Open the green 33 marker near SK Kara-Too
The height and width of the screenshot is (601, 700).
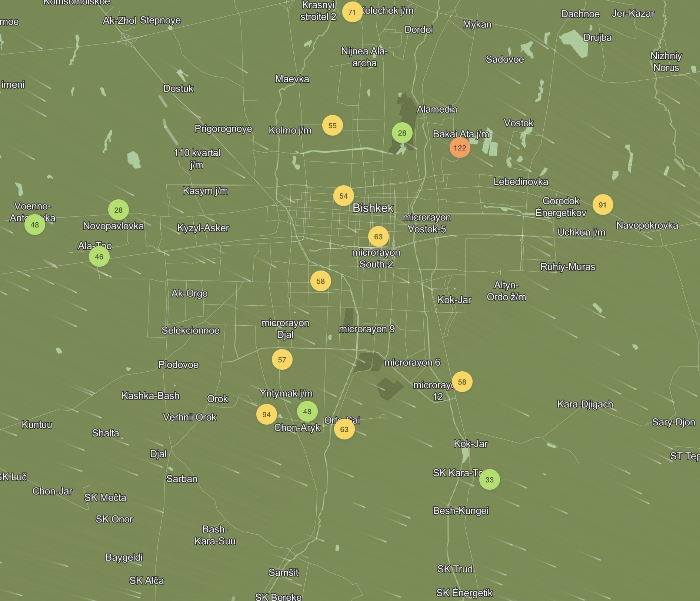pyautogui.click(x=489, y=480)
